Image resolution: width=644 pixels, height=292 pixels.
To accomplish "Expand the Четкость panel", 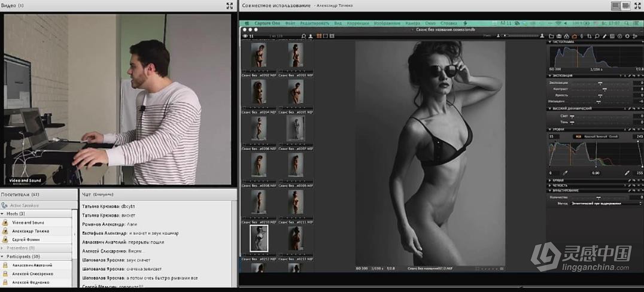I will pyautogui.click(x=549, y=185).
